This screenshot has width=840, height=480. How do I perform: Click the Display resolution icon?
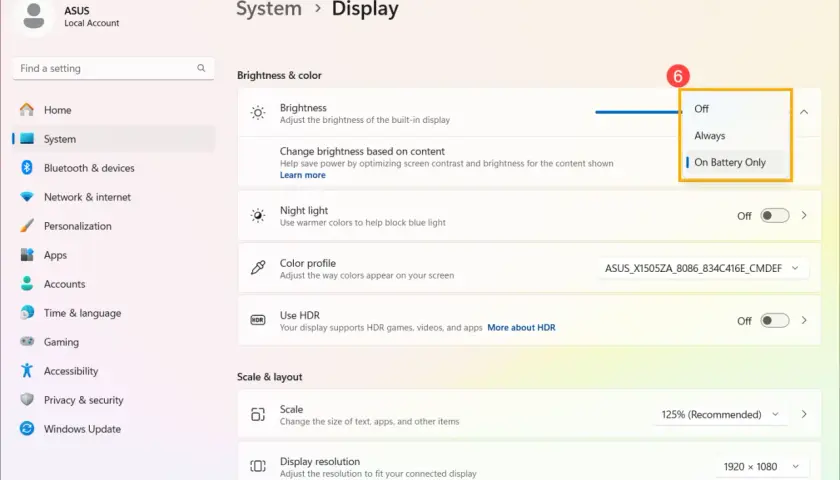click(258, 466)
